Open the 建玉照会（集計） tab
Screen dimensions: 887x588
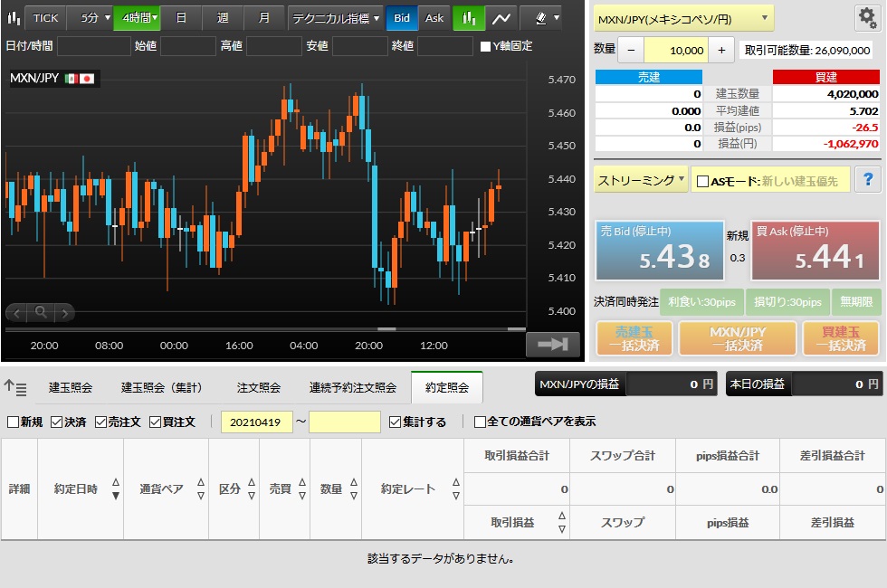tap(162, 388)
